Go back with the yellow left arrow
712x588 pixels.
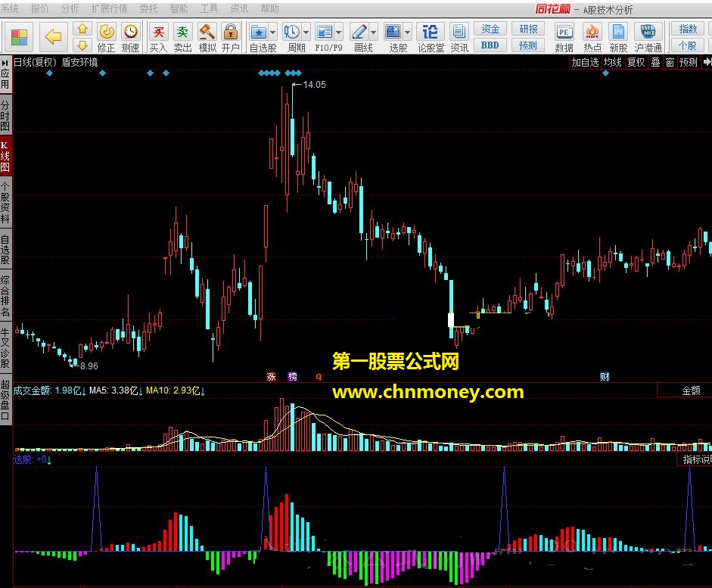(53, 36)
